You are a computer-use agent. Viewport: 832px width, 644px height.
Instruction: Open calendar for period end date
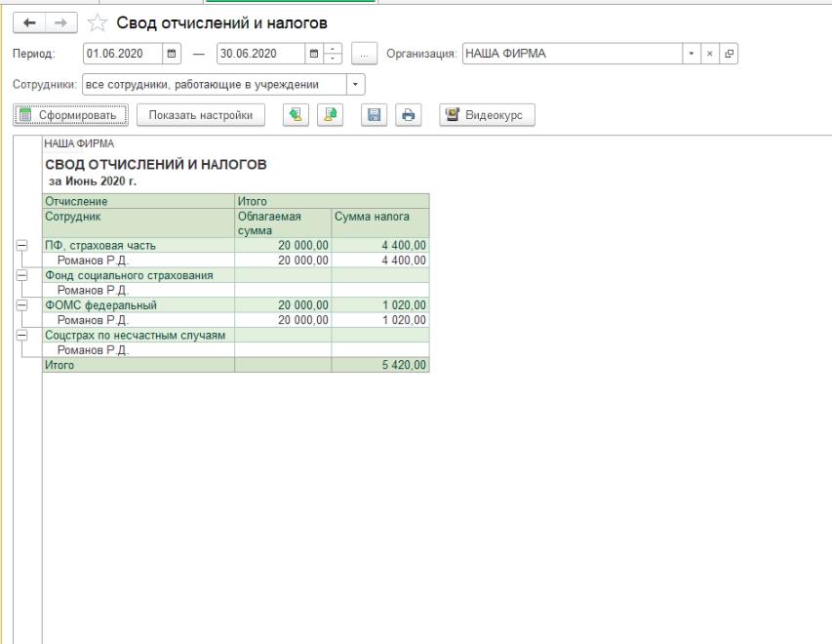[x=317, y=53]
